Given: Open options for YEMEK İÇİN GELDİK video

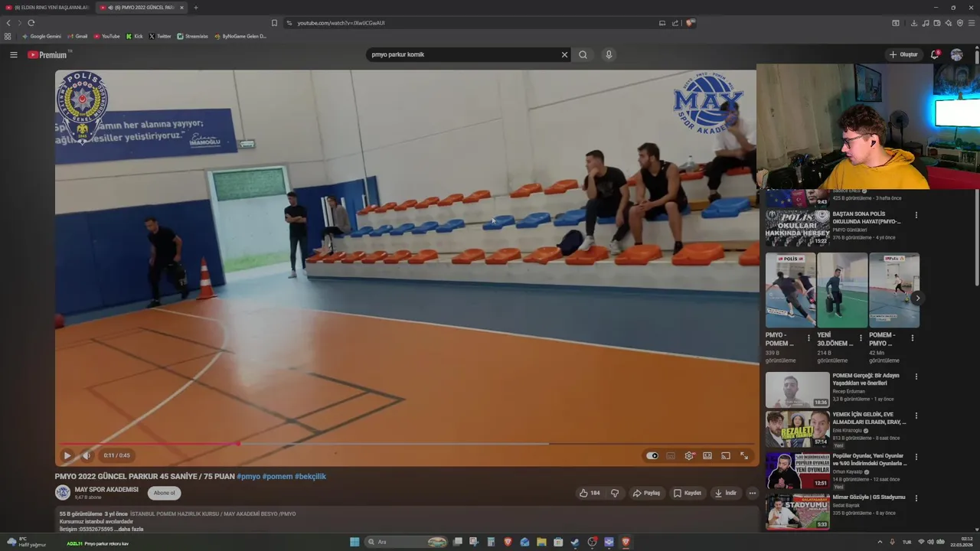Looking at the screenshot, I should coord(916,416).
